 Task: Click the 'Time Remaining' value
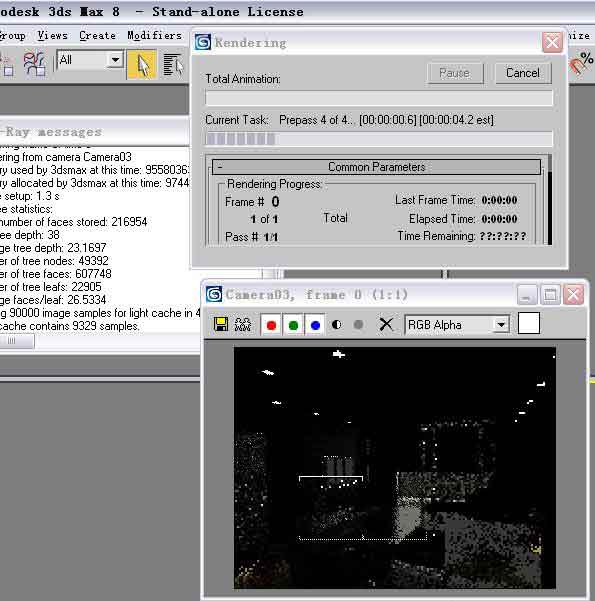tap(503, 236)
